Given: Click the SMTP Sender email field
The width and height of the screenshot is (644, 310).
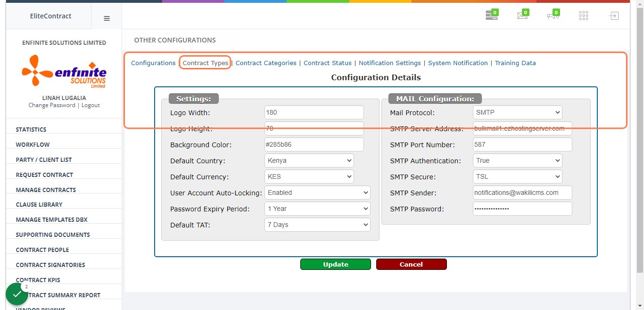Looking at the screenshot, I should [x=522, y=193].
